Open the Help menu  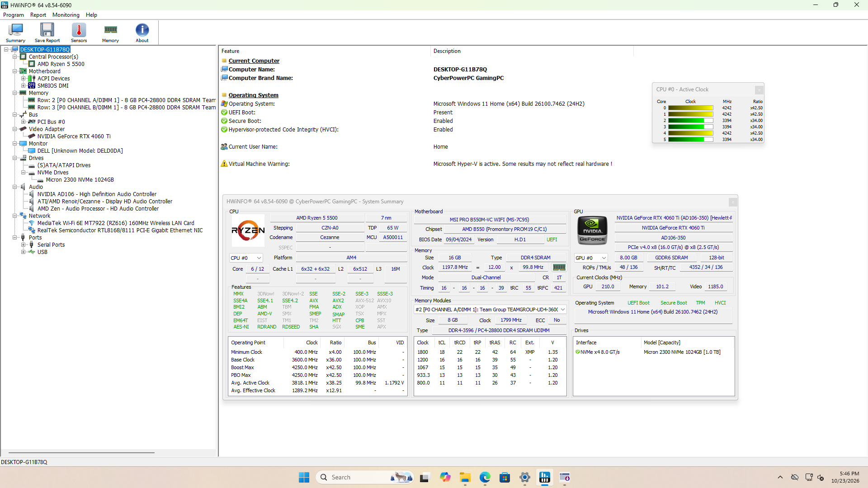click(91, 15)
